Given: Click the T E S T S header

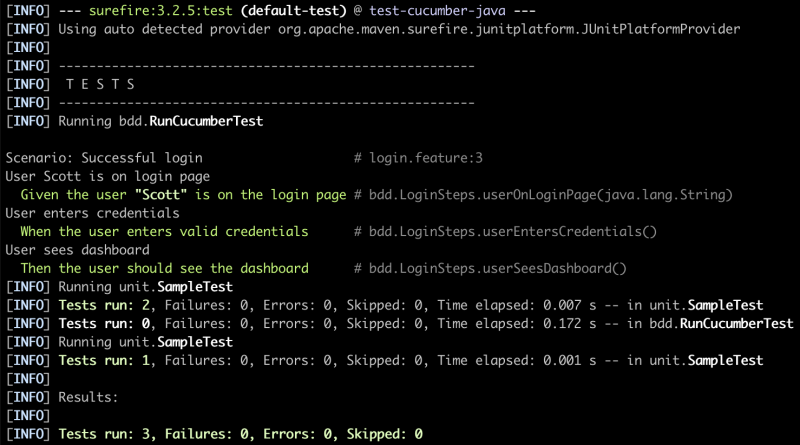Looking at the screenshot, I should coord(100,84).
